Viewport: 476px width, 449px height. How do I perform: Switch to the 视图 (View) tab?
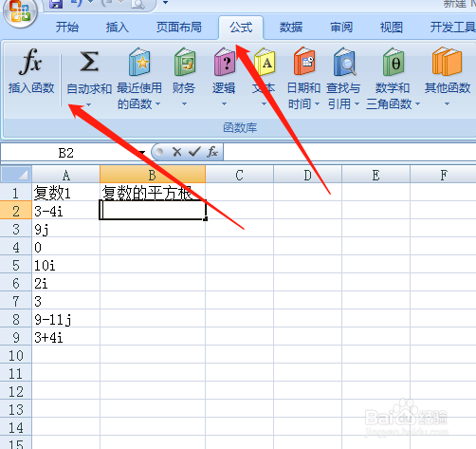(x=392, y=28)
